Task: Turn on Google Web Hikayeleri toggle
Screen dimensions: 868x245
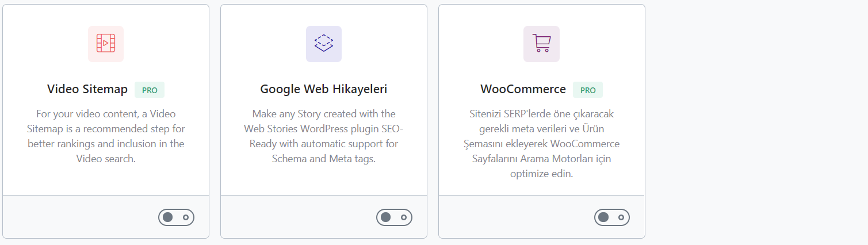Action: (x=395, y=217)
